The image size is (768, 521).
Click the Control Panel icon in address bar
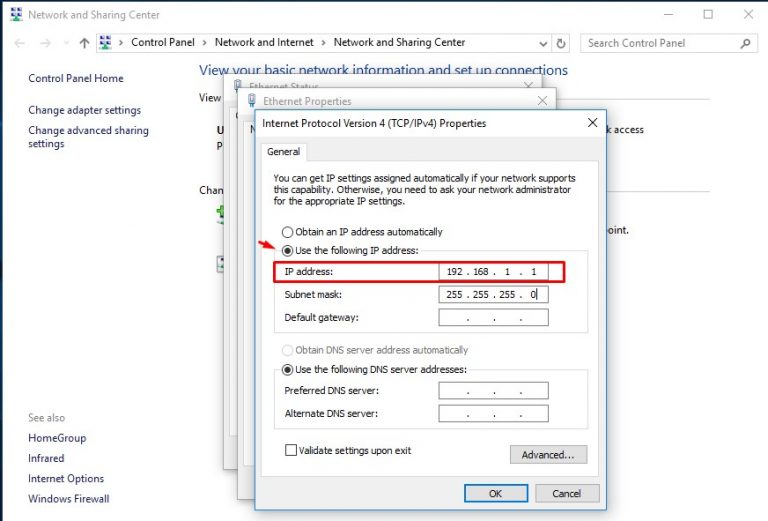pos(105,43)
